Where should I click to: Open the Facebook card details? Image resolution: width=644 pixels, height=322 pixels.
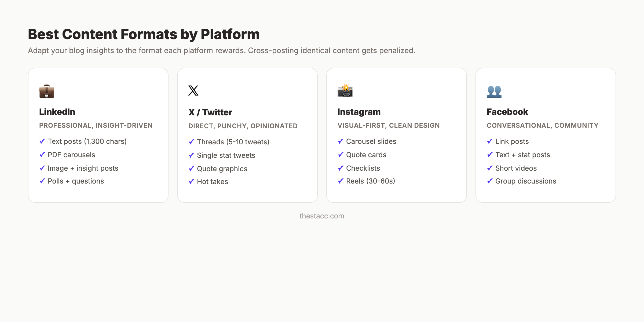coord(546,134)
